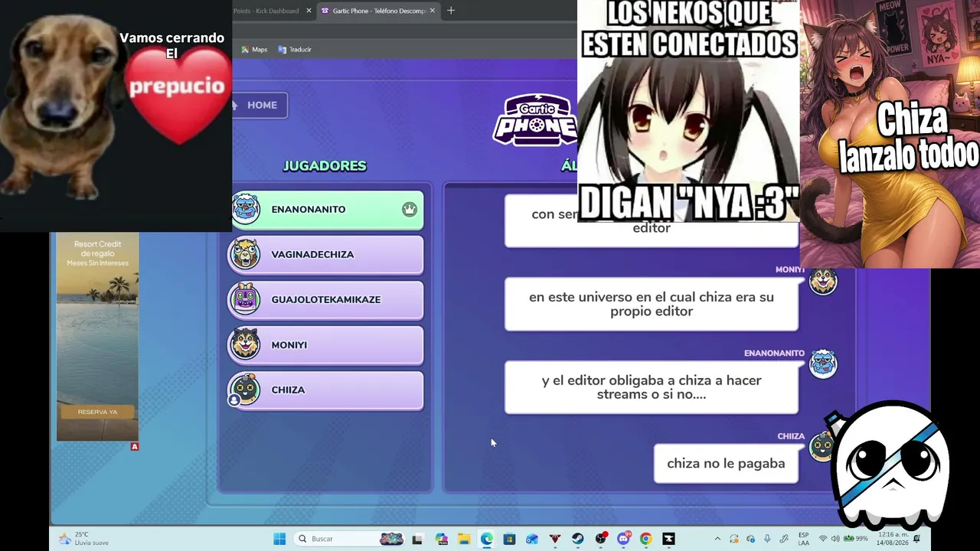
Task: Click GUAJOLOTEKAMIKAZE's purple monster avatar
Action: (x=246, y=299)
